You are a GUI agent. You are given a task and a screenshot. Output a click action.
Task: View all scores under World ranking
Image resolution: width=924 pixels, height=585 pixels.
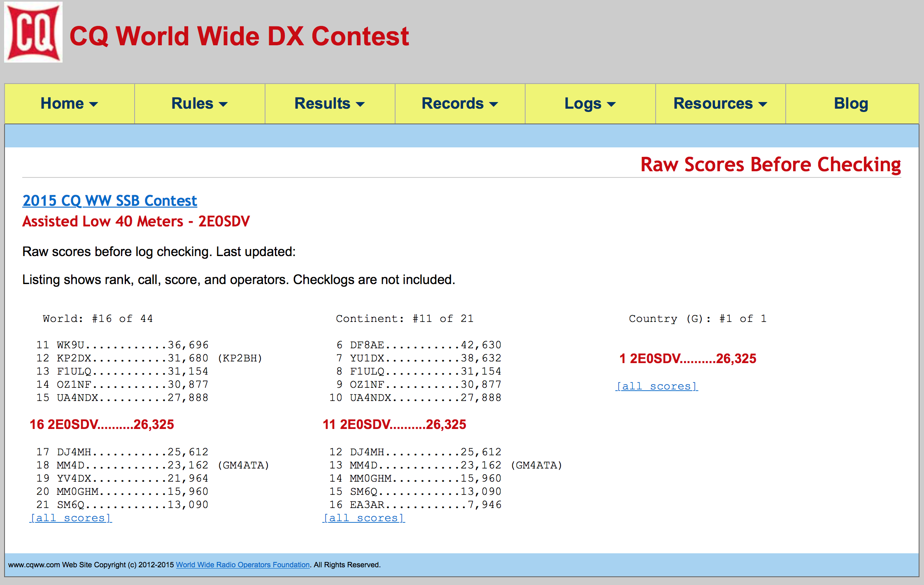71,518
